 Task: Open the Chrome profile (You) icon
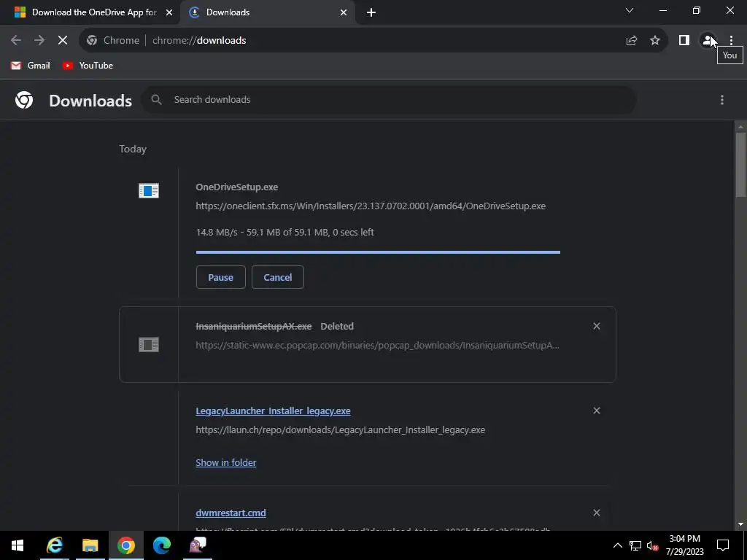point(708,41)
